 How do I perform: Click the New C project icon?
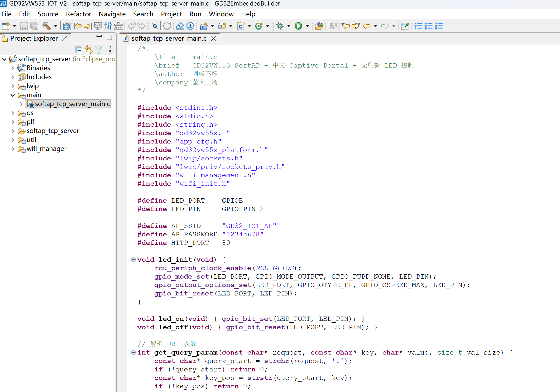click(204, 26)
